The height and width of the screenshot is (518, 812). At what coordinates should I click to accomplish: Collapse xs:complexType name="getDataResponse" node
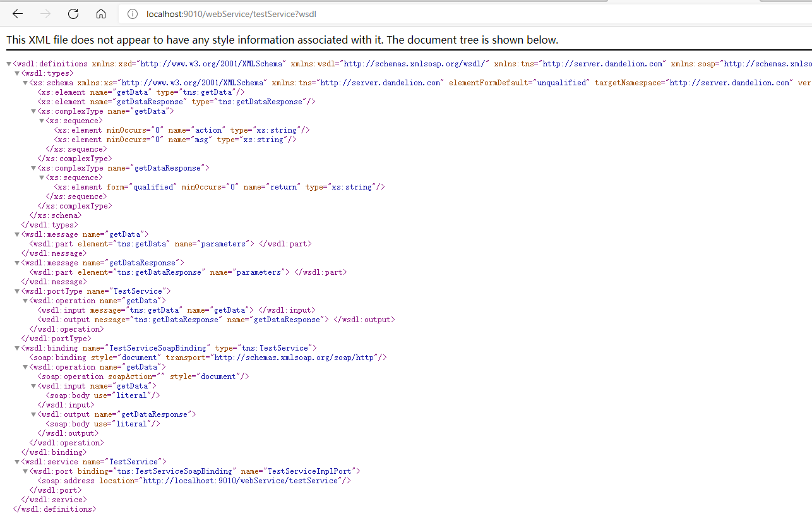(x=33, y=168)
